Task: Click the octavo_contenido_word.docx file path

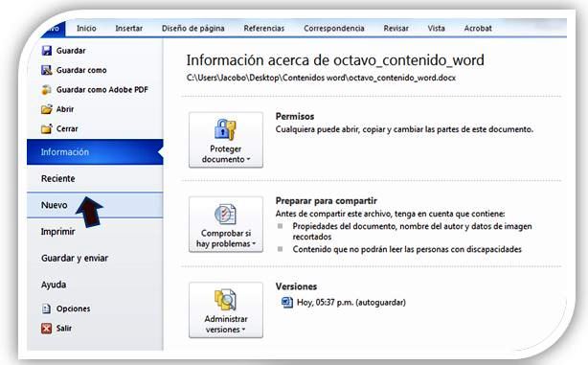Action: click(x=321, y=78)
